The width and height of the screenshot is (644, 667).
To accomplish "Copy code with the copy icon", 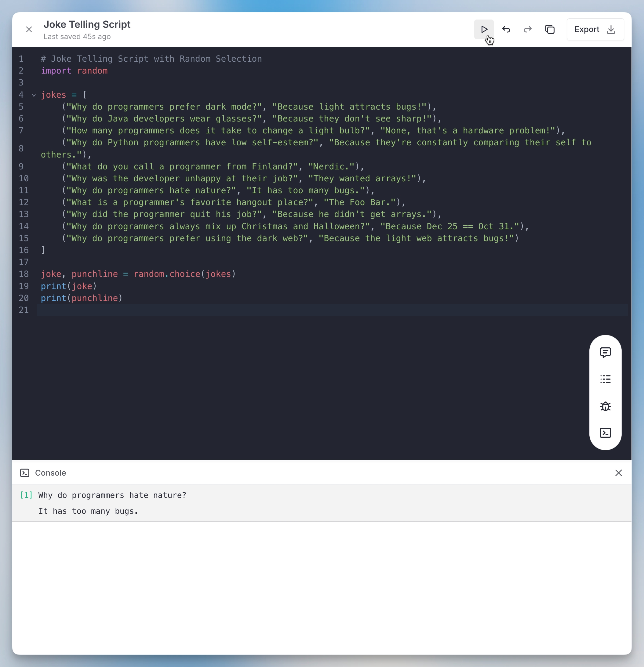I will click(x=550, y=29).
